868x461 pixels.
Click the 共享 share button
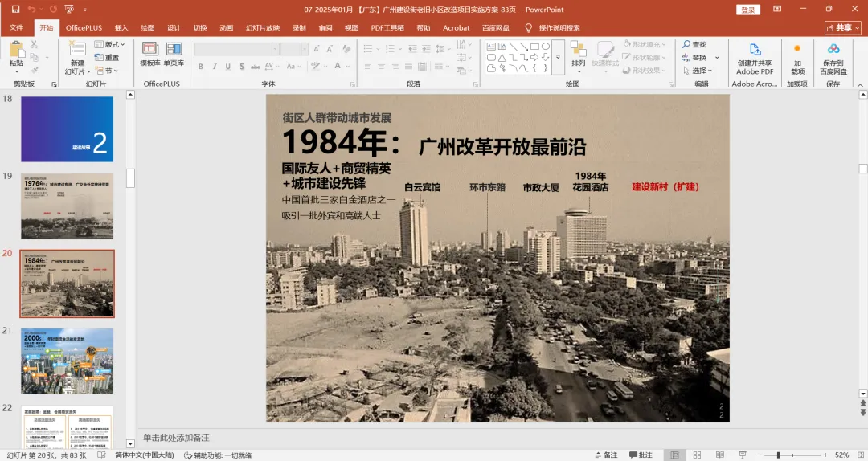coord(842,27)
